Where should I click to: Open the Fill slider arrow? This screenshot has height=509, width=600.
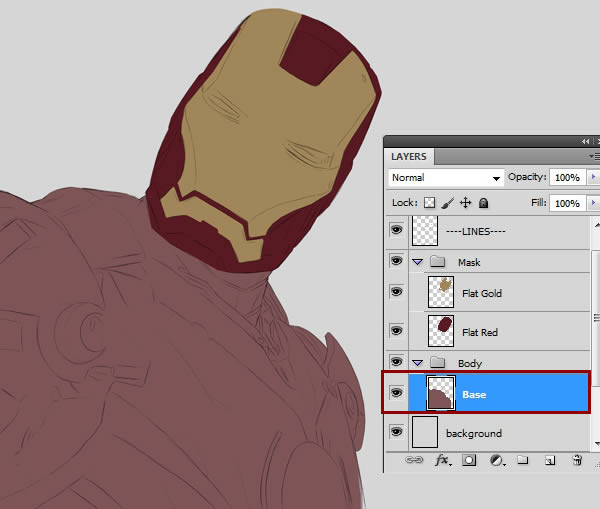[x=593, y=203]
